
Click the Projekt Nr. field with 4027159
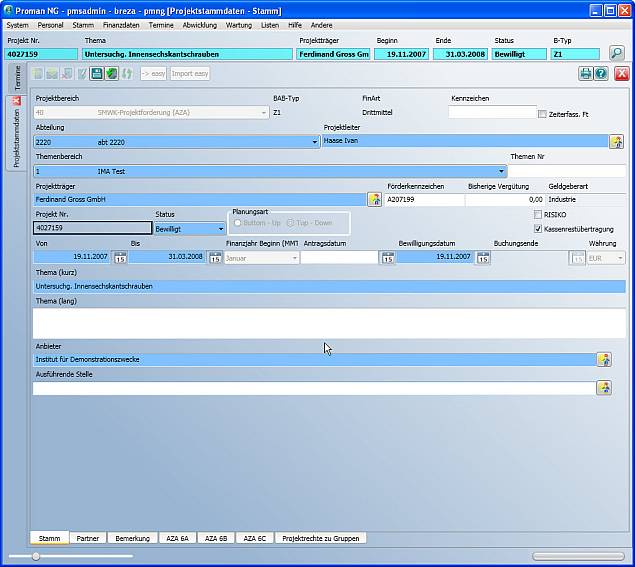click(92, 228)
